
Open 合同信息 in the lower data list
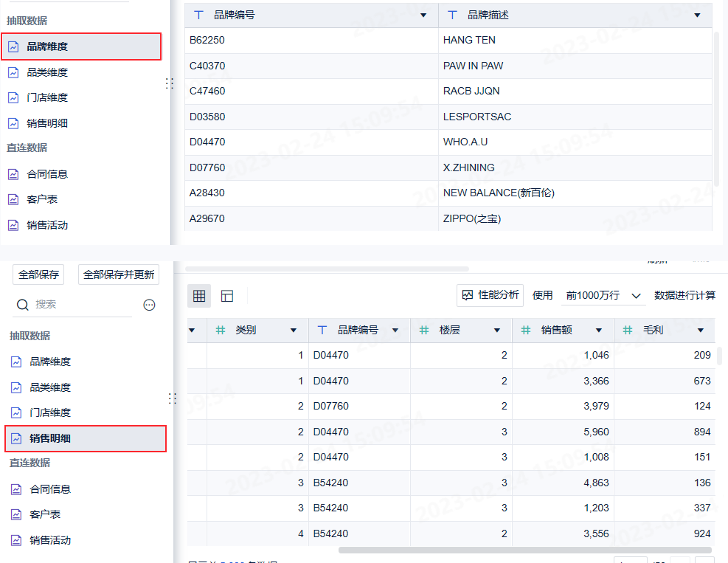(50, 489)
